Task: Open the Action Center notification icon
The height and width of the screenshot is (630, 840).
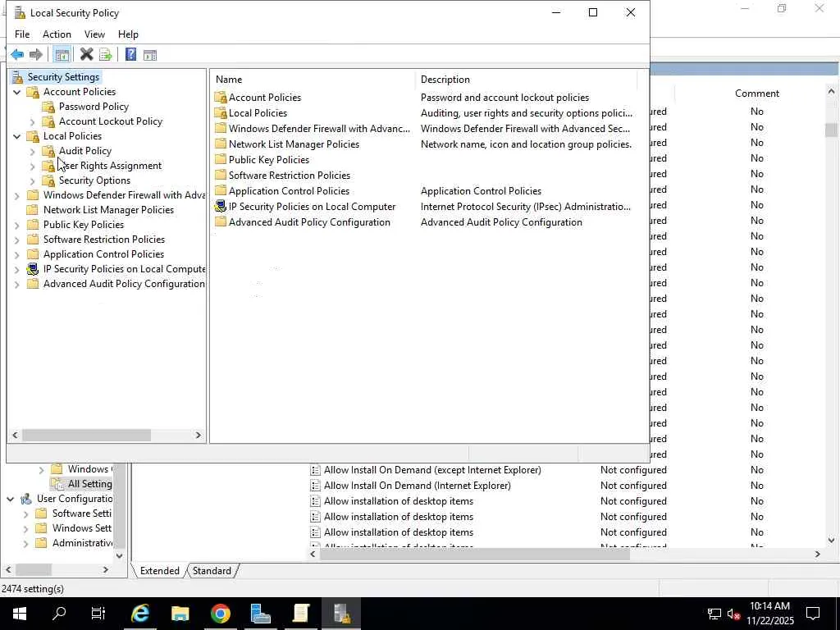Action: tap(813, 614)
